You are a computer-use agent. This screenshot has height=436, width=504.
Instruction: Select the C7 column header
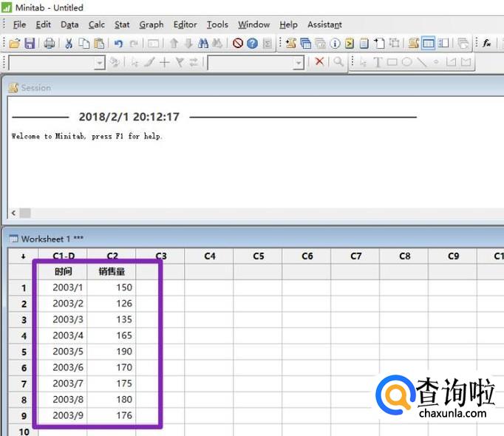(x=355, y=256)
